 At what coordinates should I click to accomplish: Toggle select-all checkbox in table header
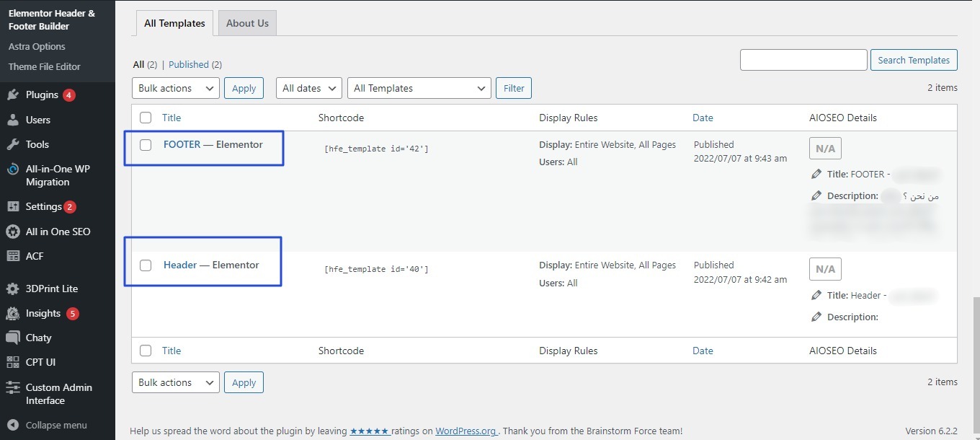coord(146,118)
